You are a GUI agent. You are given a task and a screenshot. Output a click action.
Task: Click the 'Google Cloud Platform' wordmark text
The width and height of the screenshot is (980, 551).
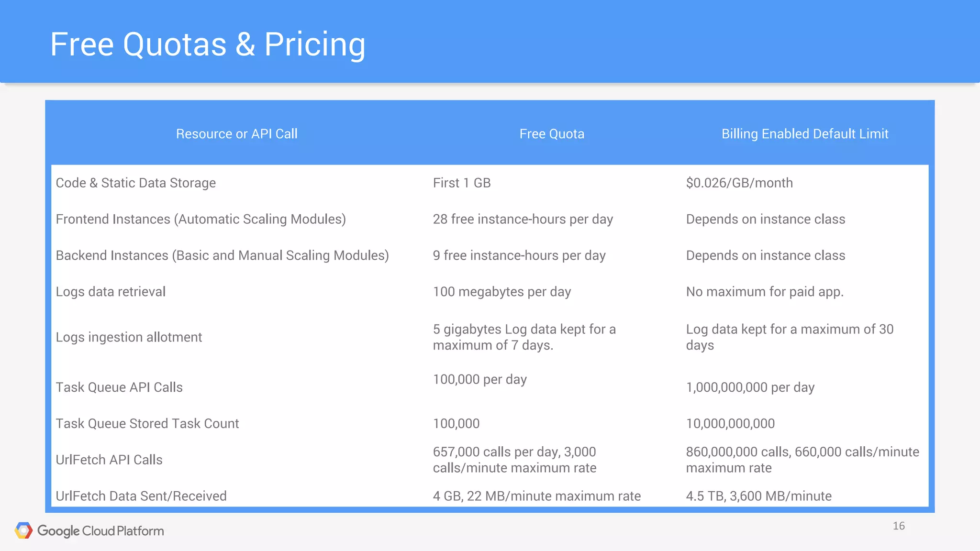(x=100, y=531)
